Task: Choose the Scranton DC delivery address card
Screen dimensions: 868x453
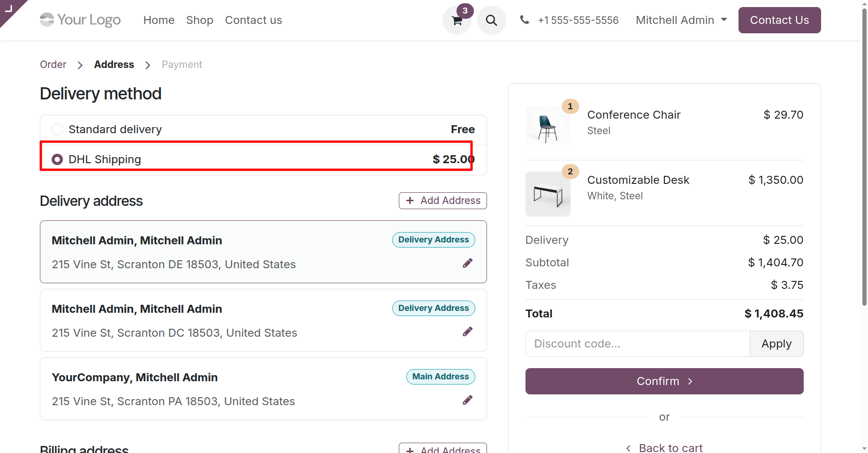Action: 263,320
